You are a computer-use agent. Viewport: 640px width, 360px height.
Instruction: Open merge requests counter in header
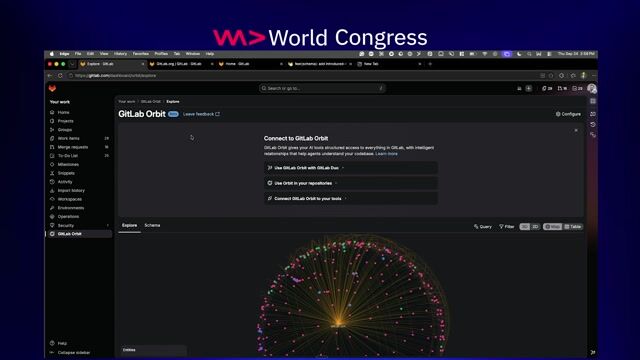(562, 89)
